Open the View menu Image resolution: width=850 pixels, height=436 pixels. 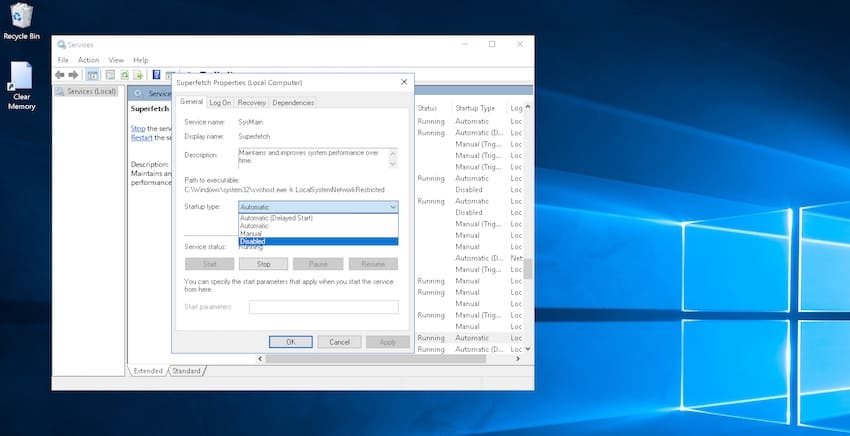[116, 60]
